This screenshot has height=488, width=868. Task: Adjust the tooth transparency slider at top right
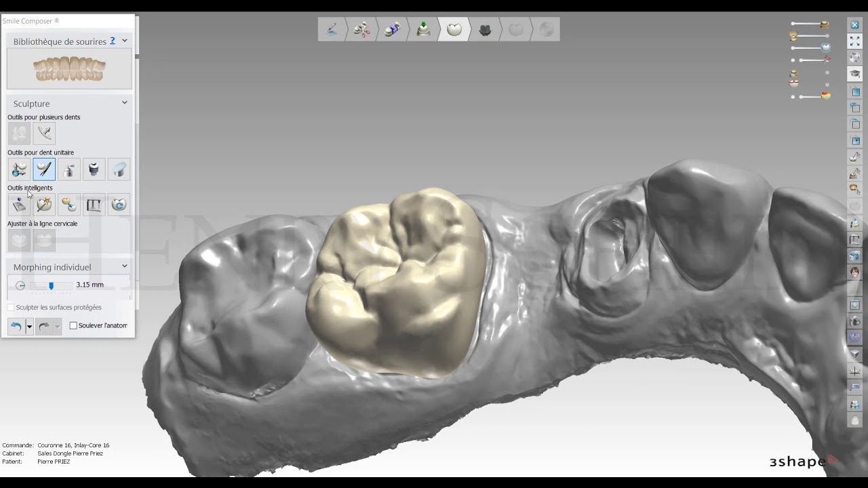tap(810, 47)
